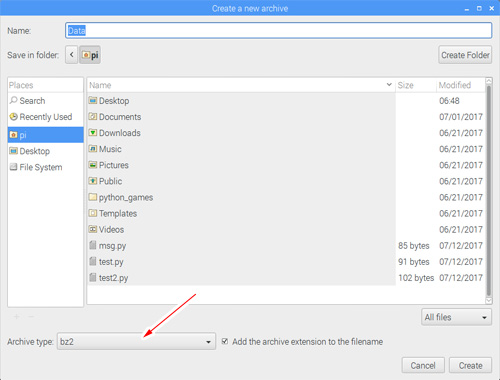Click the Desktop folder icon in file list
Image resolution: width=500 pixels, height=380 pixels.
point(93,100)
